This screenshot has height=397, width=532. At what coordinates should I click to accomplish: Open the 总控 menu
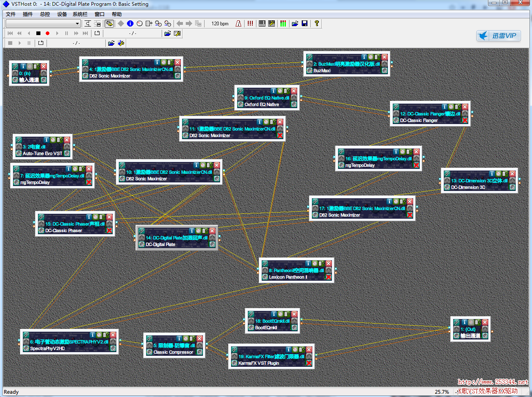[x=45, y=14]
